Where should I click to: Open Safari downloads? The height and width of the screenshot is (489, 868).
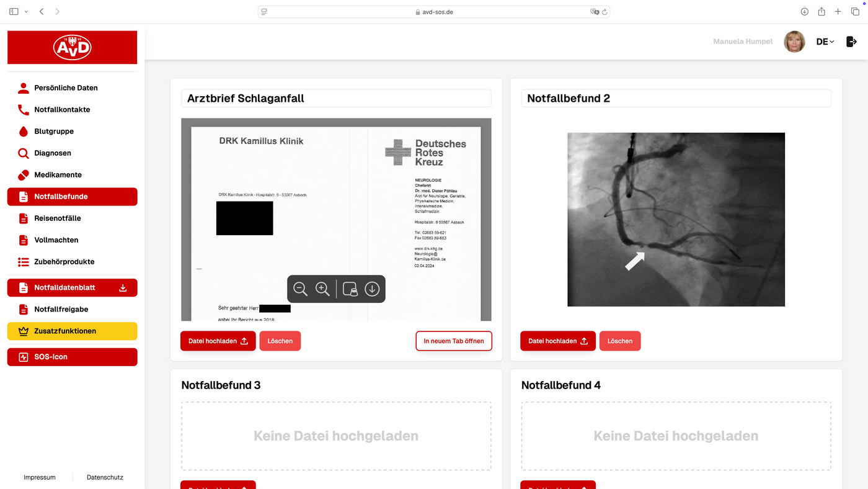[804, 12]
